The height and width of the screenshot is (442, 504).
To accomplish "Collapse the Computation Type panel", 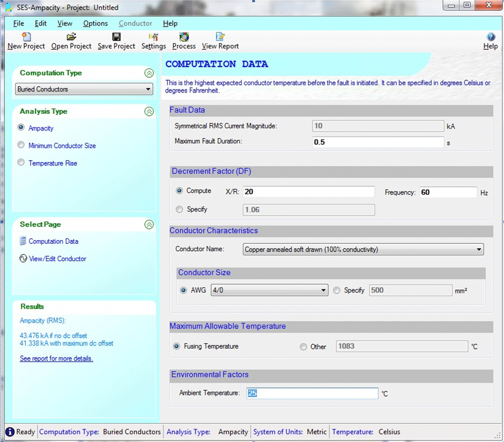I will tap(149, 73).
